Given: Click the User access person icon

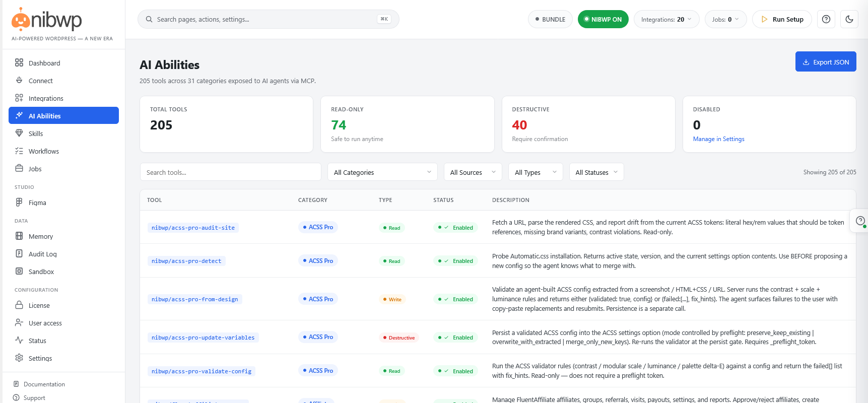Looking at the screenshot, I should (x=19, y=322).
